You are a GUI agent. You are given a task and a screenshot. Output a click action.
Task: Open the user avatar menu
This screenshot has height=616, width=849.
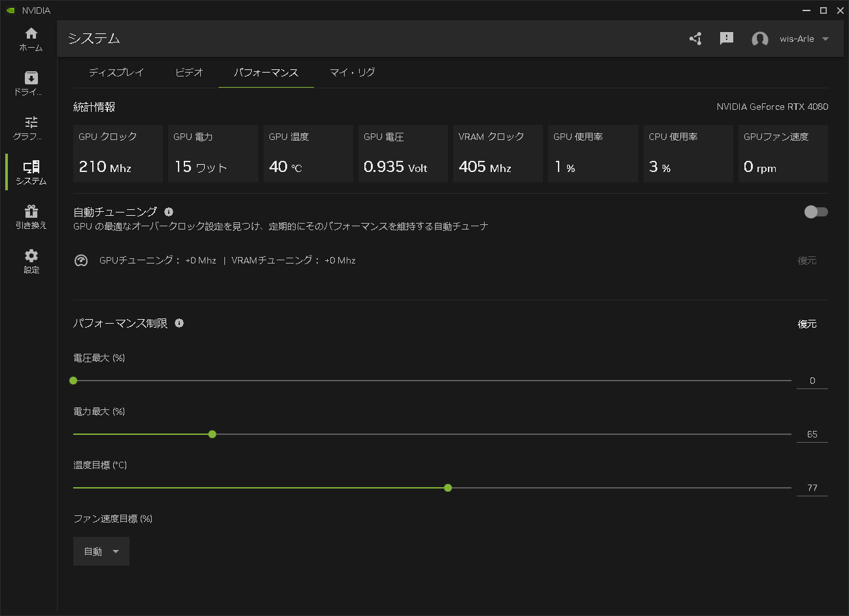point(760,39)
